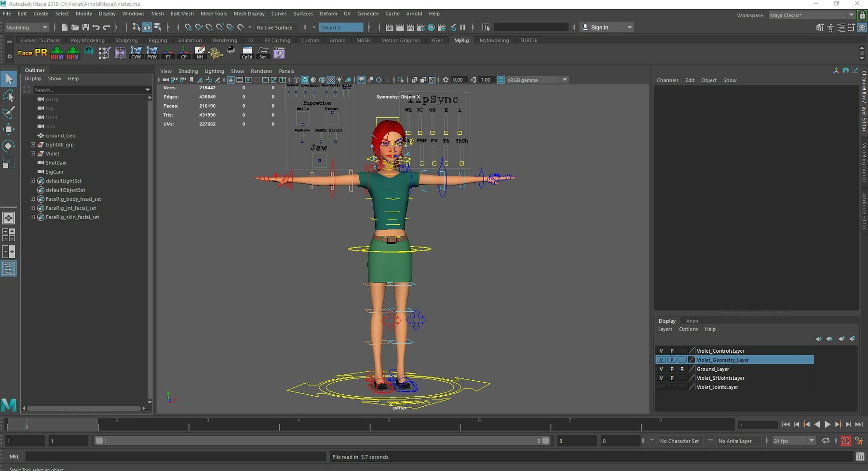Open the CpEd shelf tool
Viewport: 868px width, 471px height.
(x=247, y=53)
